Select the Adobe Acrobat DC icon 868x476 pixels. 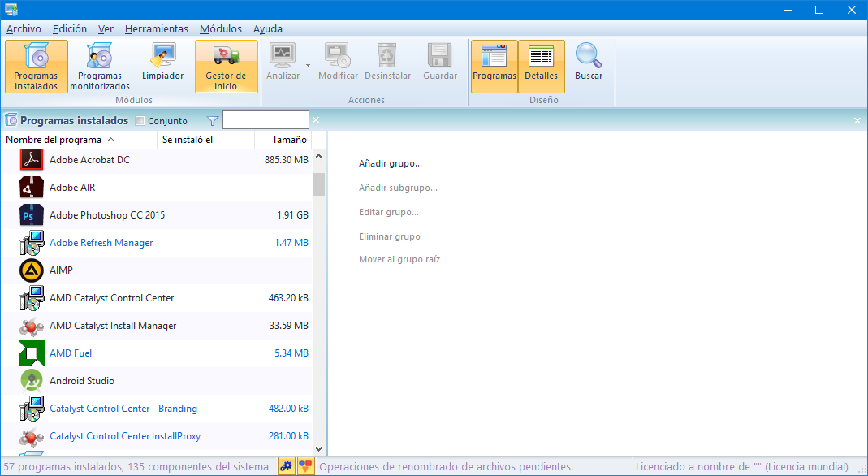32,160
